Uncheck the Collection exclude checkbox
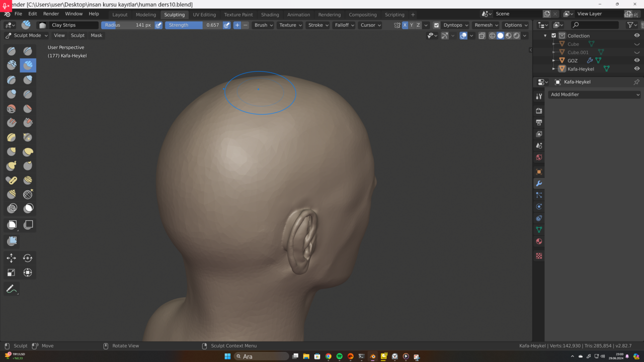The width and height of the screenshot is (644, 362). click(x=554, y=36)
